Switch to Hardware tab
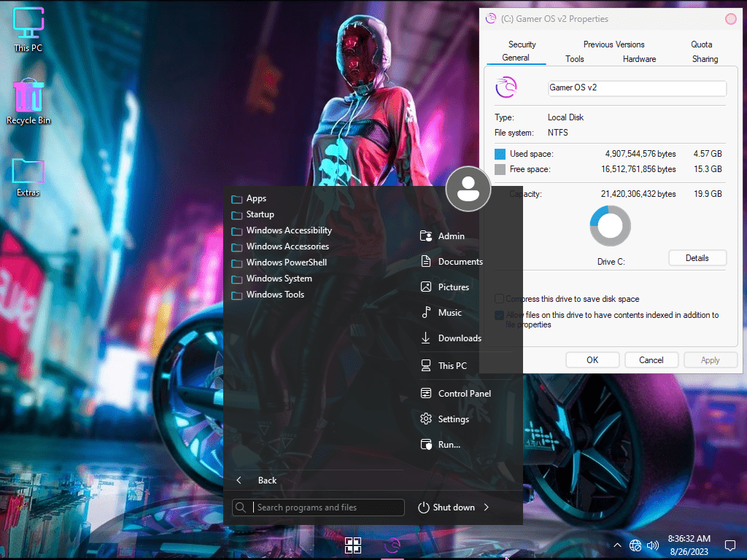Image resolution: width=747 pixels, height=560 pixels. pyautogui.click(x=639, y=59)
